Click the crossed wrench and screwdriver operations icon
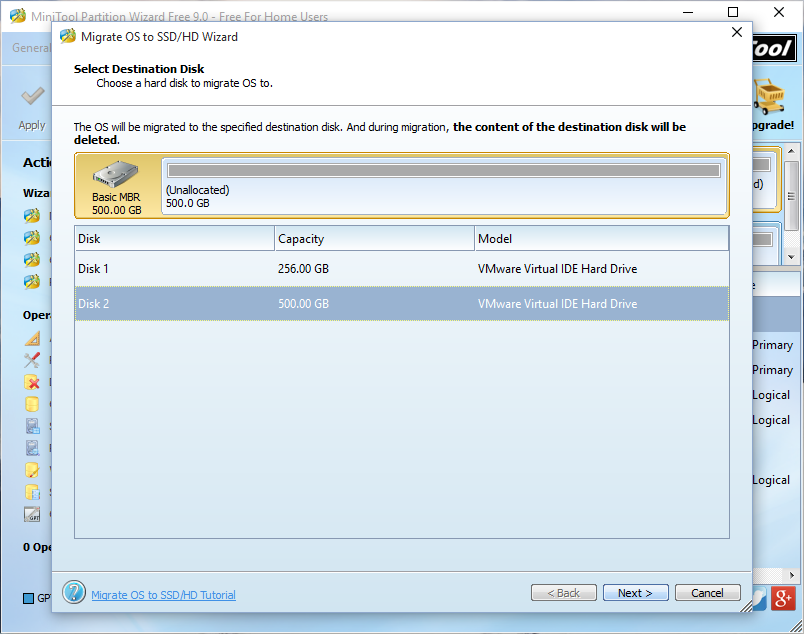804x634 pixels. [x=32, y=360]
